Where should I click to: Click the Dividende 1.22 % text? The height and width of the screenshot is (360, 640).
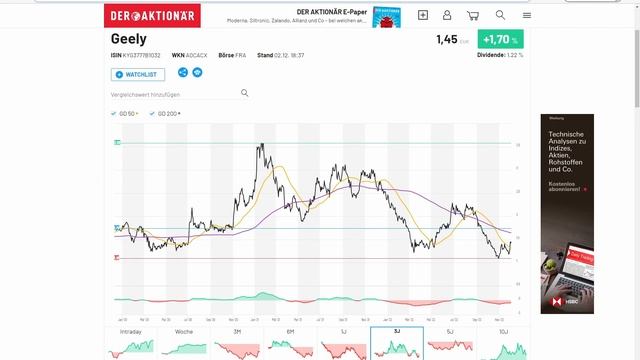coord(500,55)
